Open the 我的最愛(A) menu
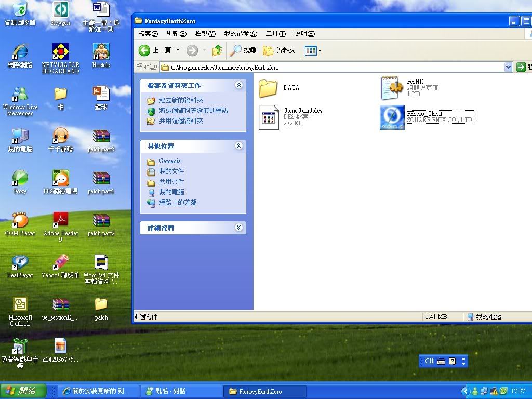Screen dimensions: 532x399 click(x=241, y=34)
